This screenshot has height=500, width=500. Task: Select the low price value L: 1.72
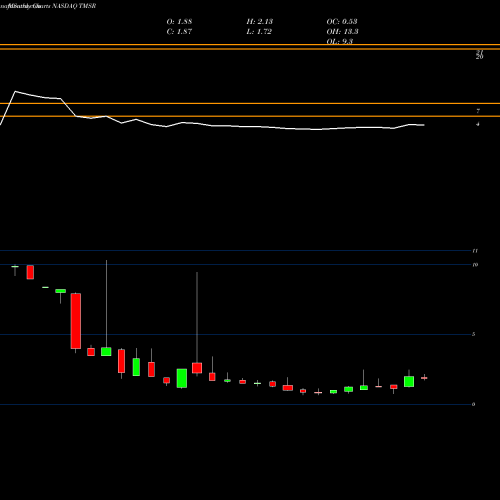259,32
